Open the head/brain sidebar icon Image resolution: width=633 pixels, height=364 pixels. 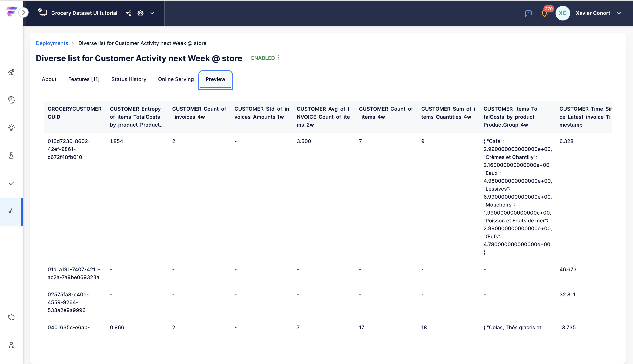11,100
